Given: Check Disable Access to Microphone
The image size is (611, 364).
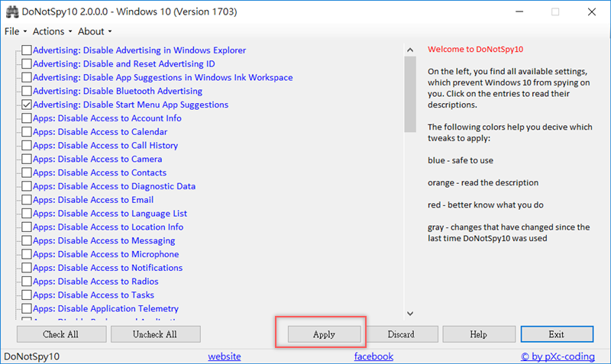Looking at the screenshot, I should (x=27, y=254).
